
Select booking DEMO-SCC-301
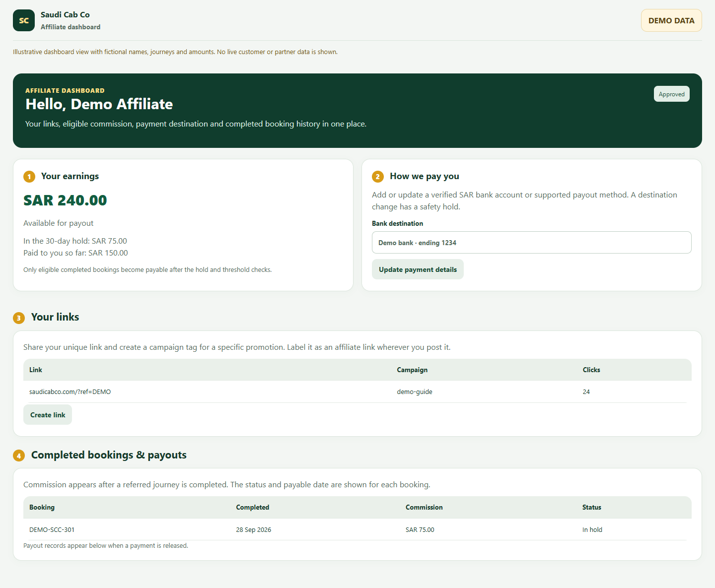click(x=52, y=529)
